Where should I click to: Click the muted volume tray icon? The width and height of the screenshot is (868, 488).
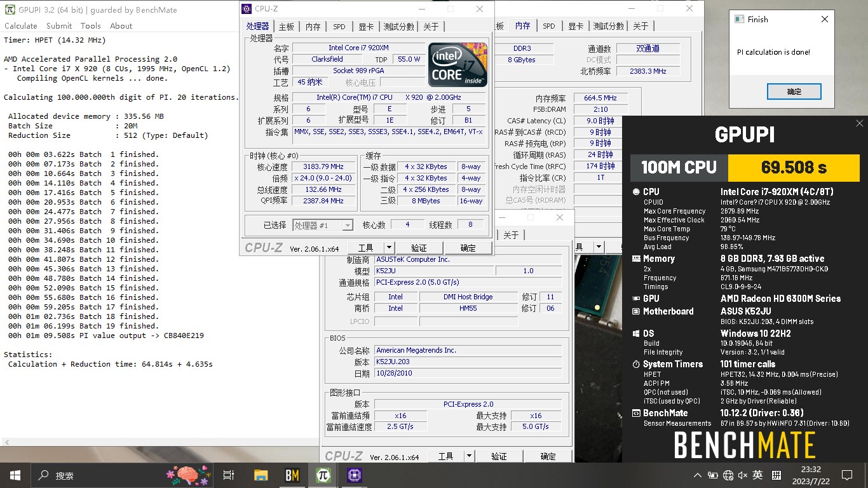(743, 475)
